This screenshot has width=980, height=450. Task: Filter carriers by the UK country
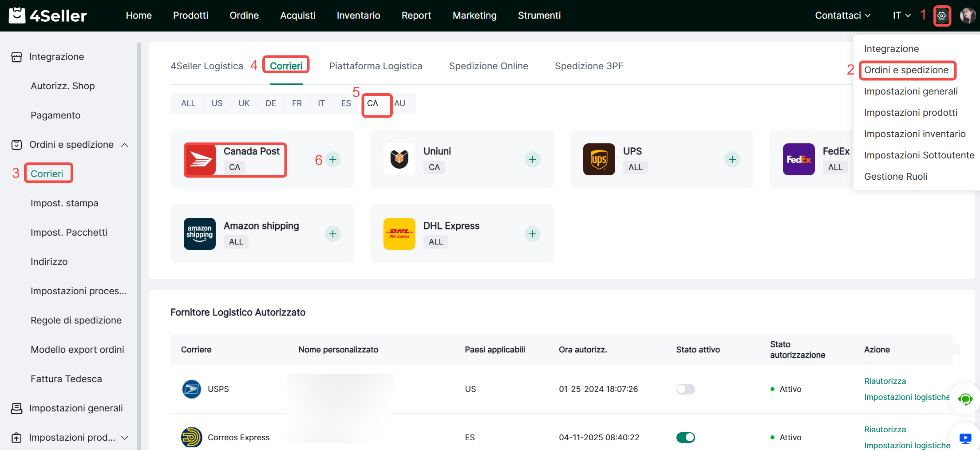(x=244, y=103)
